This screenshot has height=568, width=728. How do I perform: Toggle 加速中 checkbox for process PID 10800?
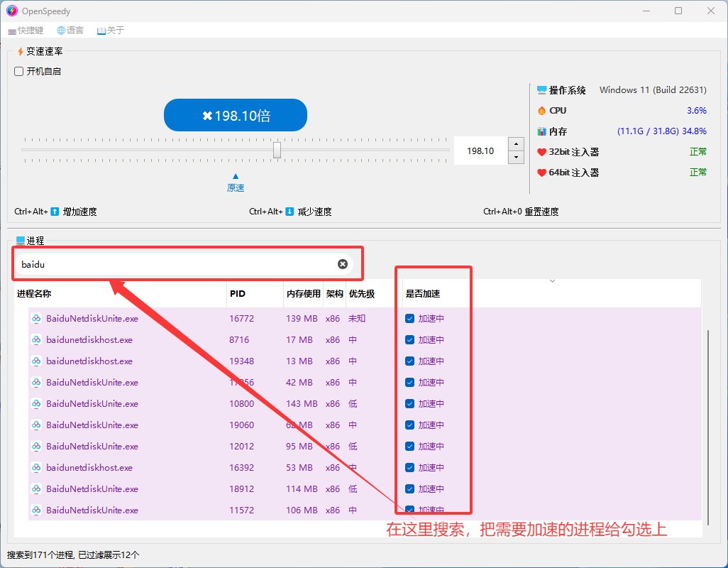point(409,404)
